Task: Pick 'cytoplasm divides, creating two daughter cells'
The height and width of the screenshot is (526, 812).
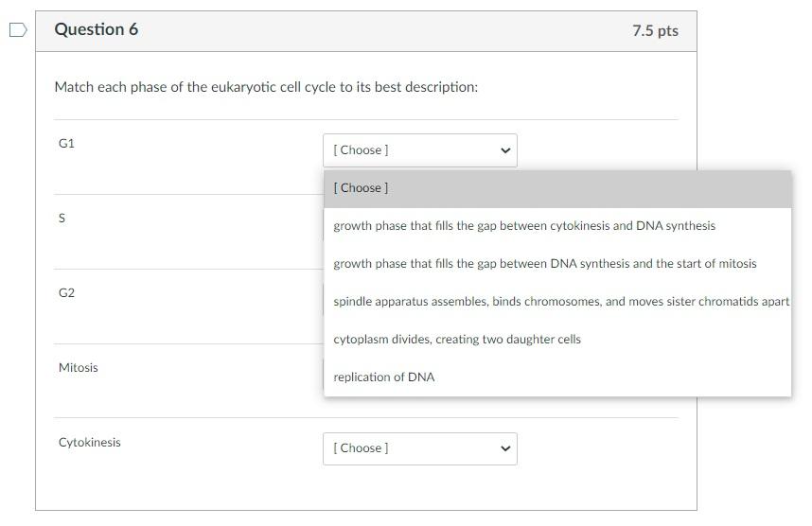Action: [x=557, y=340]
